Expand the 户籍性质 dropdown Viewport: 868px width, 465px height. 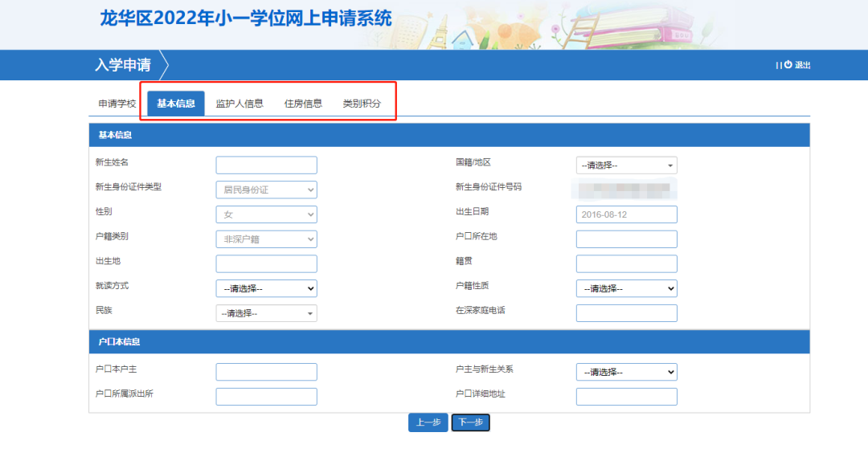[x=626, y=288]
